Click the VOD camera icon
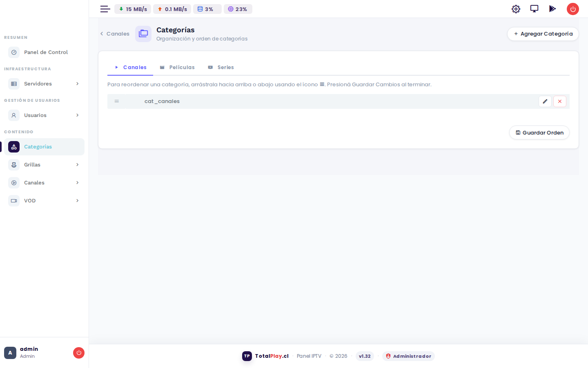588x368 pixels. (14, 201)
